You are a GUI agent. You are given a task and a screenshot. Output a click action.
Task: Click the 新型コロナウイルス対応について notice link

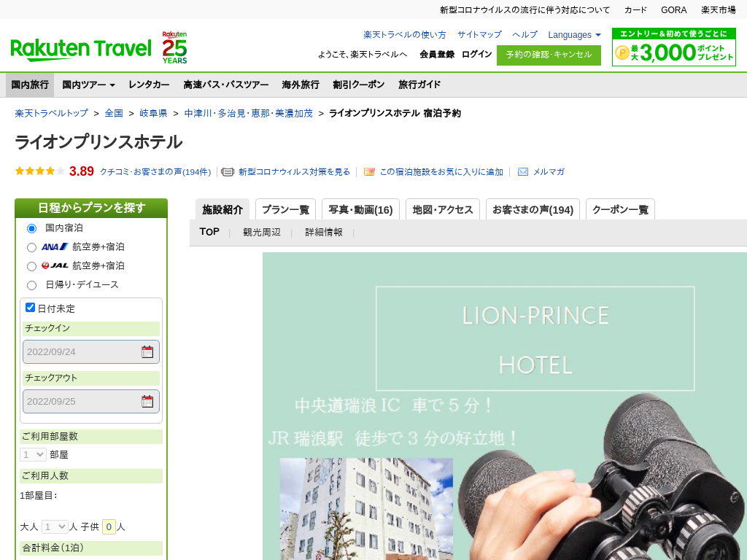click(x=525, y=10)
